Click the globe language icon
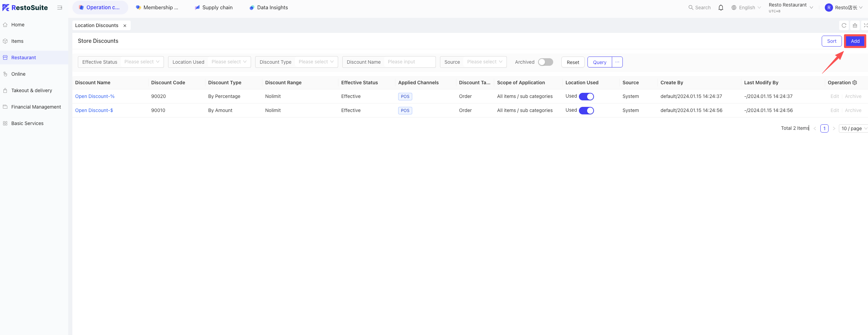Image resolution: width=868 pixels, height=335 pixels. pyautogui.click(x=734, y=8)
